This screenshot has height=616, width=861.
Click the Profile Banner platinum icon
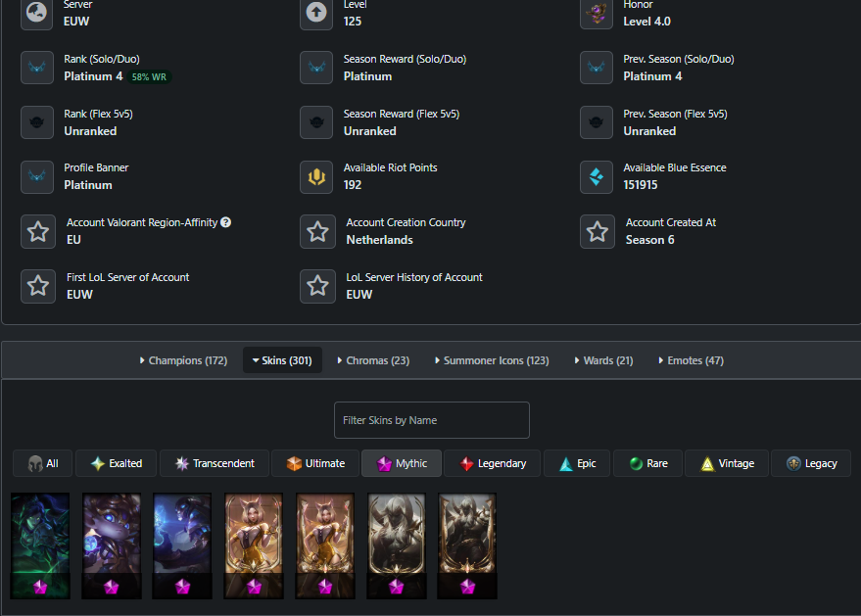37,177
